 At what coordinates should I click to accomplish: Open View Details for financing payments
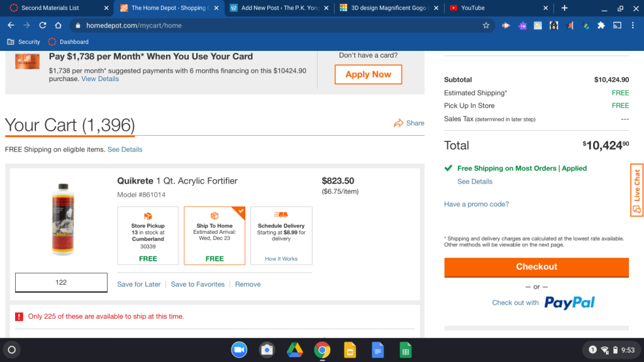pyautogui.click(x=100, y=79)
